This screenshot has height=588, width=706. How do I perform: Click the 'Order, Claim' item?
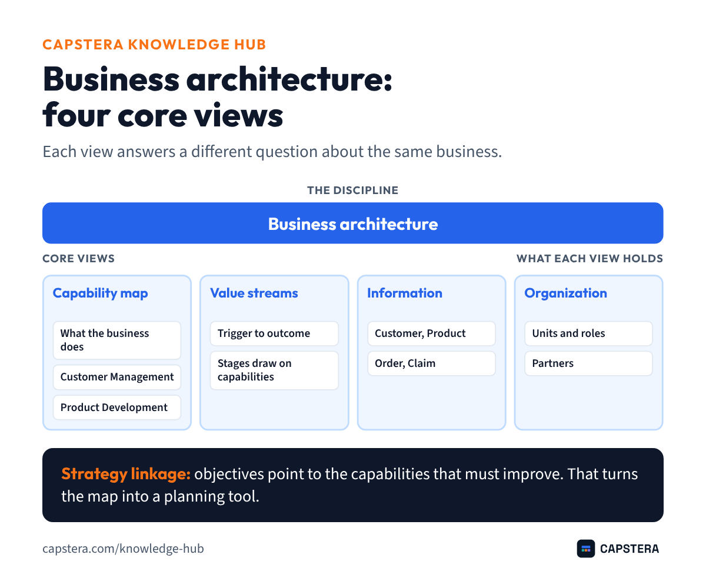click(431, 363)
